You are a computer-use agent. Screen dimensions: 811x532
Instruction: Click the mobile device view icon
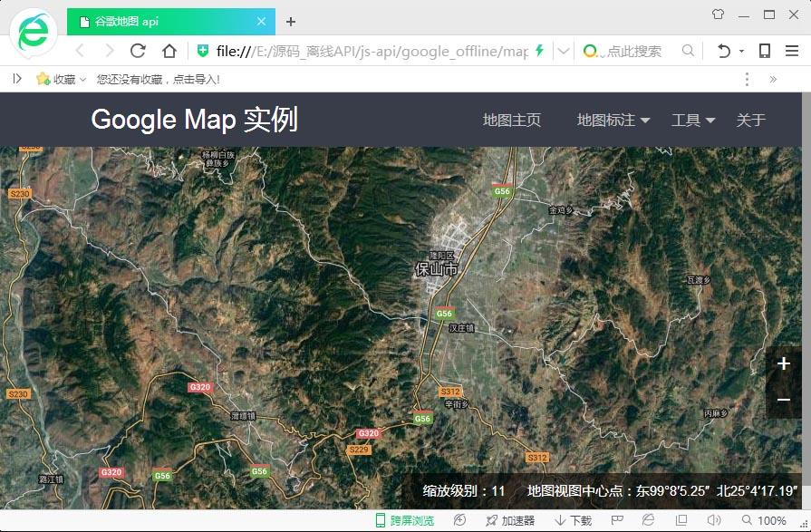[765, 51]
